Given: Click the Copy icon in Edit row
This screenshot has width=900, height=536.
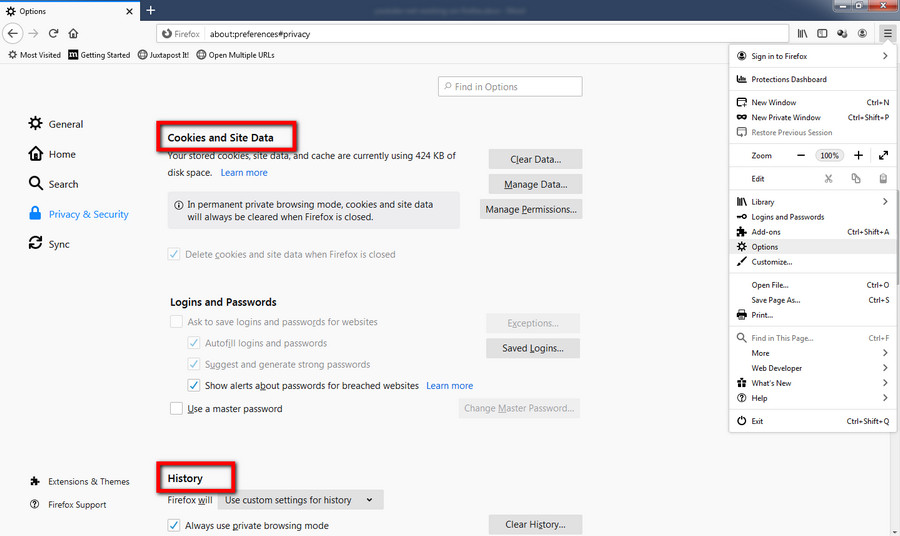Looking at the screenshot, I should tap(856, 178).
